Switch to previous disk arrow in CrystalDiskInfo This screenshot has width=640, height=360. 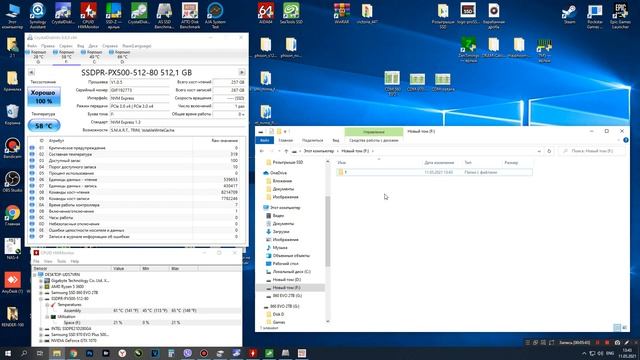31,72
